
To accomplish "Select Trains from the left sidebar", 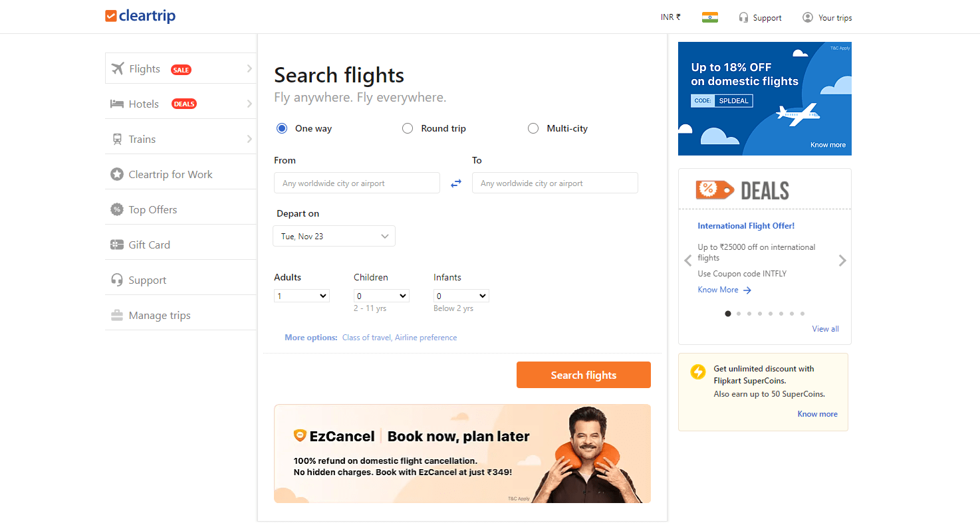I will pyautogui.click(x=141, y=139).
